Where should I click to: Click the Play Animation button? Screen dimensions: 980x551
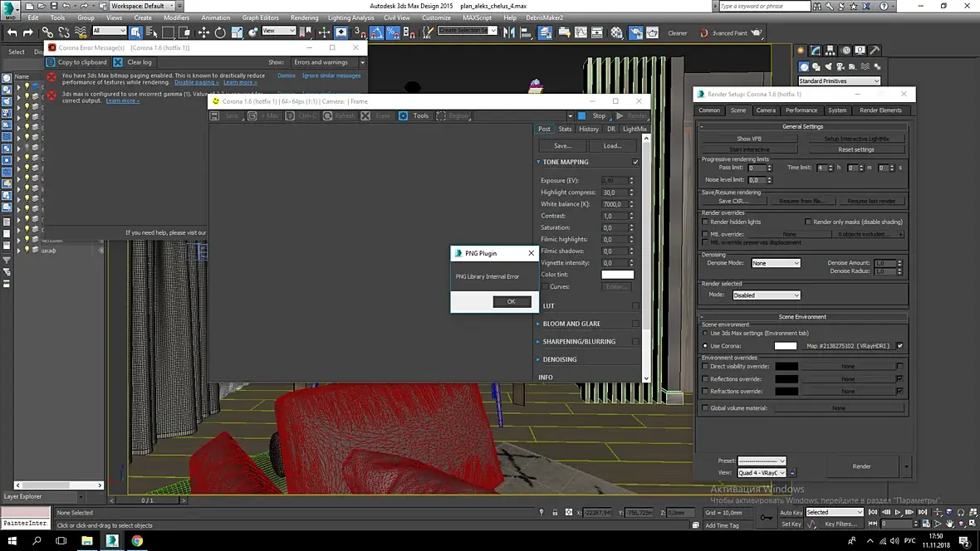click(898, 513)
